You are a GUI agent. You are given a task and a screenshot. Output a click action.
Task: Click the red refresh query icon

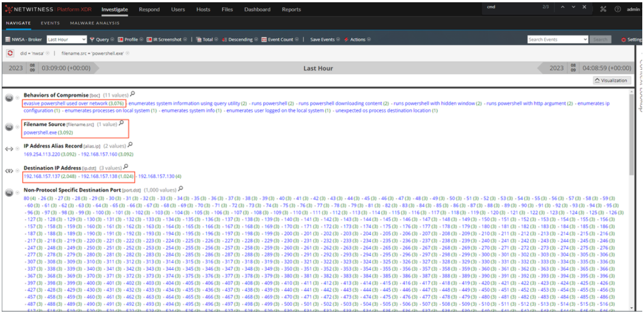pos(10,53)
